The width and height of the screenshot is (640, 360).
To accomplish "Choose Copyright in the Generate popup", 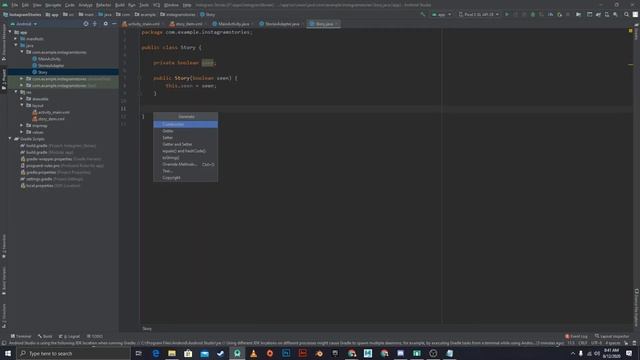I will (x=185, y=178).
